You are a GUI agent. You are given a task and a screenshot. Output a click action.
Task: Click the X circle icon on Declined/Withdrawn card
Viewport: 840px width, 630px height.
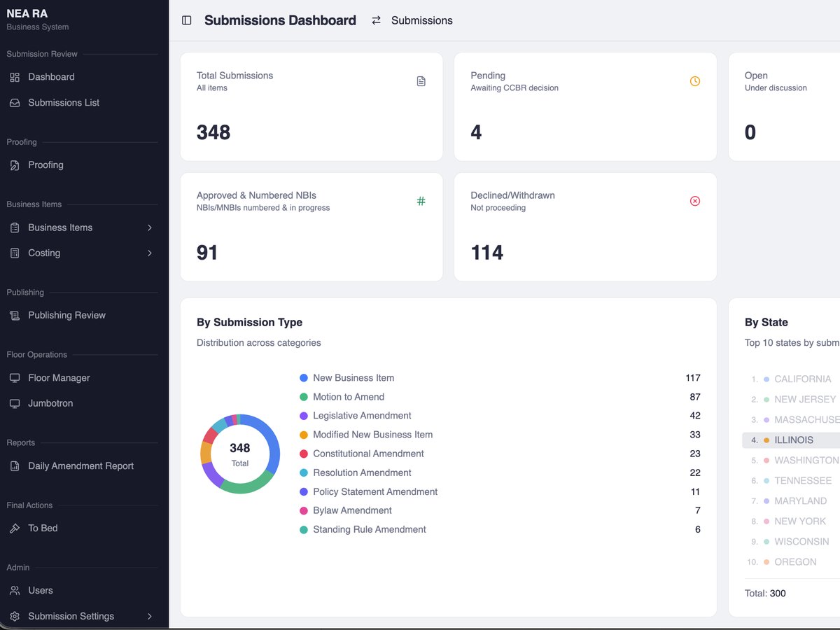pos(695,201)
